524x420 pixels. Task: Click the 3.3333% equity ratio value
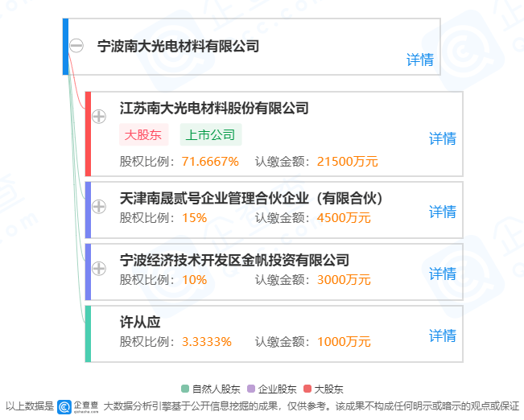(207, 342)
